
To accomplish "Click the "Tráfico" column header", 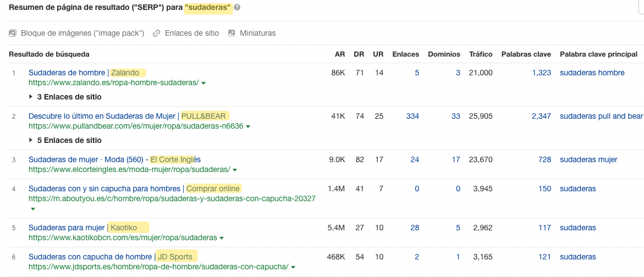I will [481, 54].
